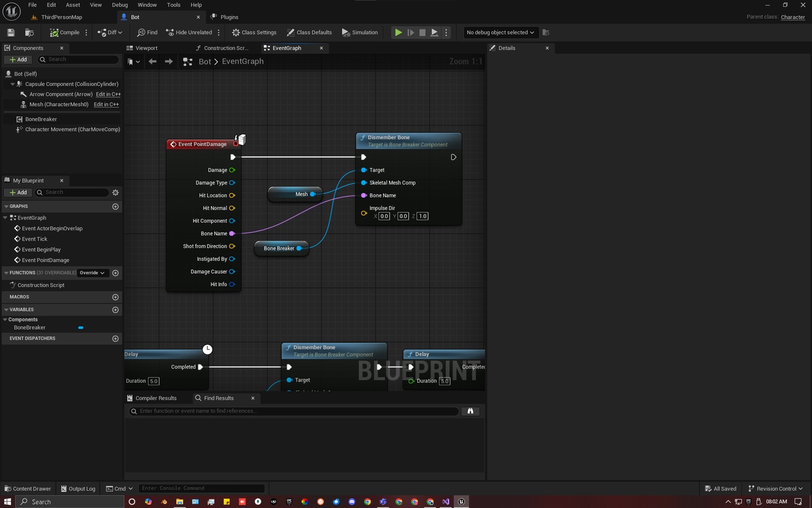
Task: Open the Output Log panel
Action: coord(78,488)
